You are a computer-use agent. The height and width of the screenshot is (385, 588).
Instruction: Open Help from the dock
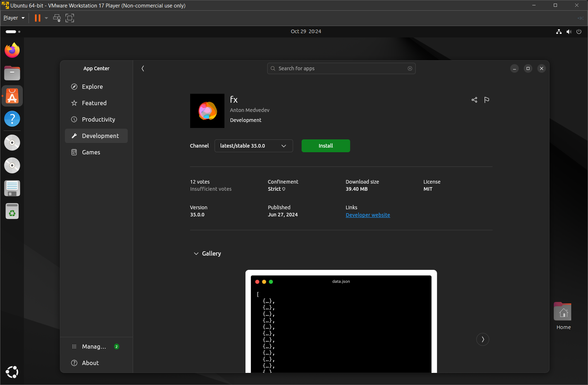point(12,119)
